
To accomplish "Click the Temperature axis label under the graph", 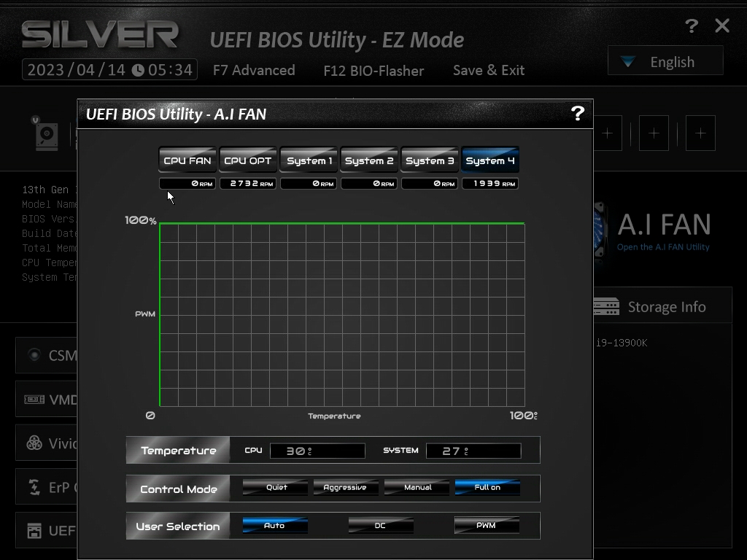I will point(334,416).
